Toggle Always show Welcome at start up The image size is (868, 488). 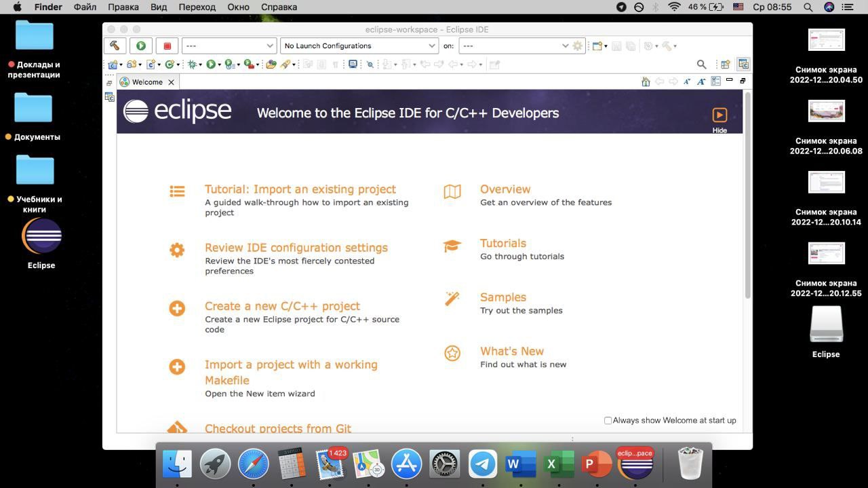(608, 421)
